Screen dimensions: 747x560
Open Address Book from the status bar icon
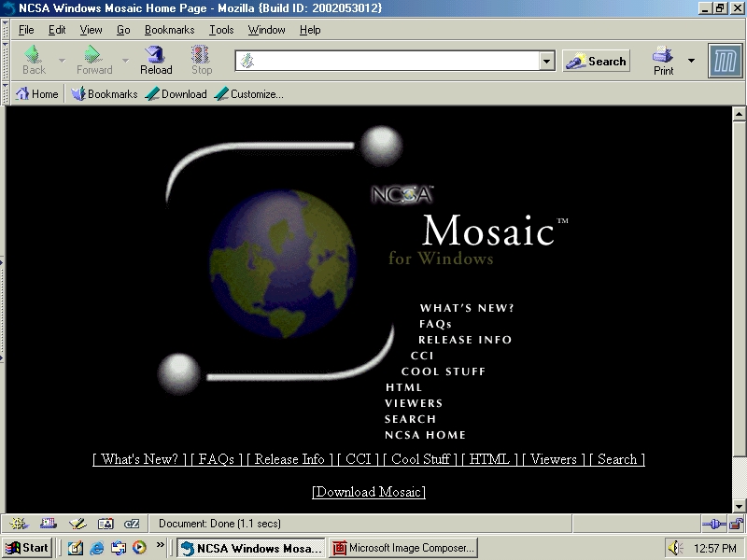105,525
